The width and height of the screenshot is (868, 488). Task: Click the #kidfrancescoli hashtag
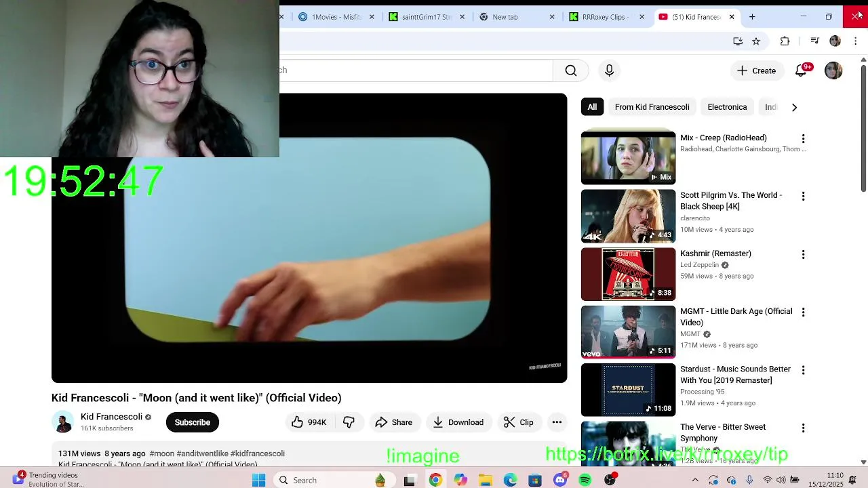pyautogui.click(x=258, y=453)
